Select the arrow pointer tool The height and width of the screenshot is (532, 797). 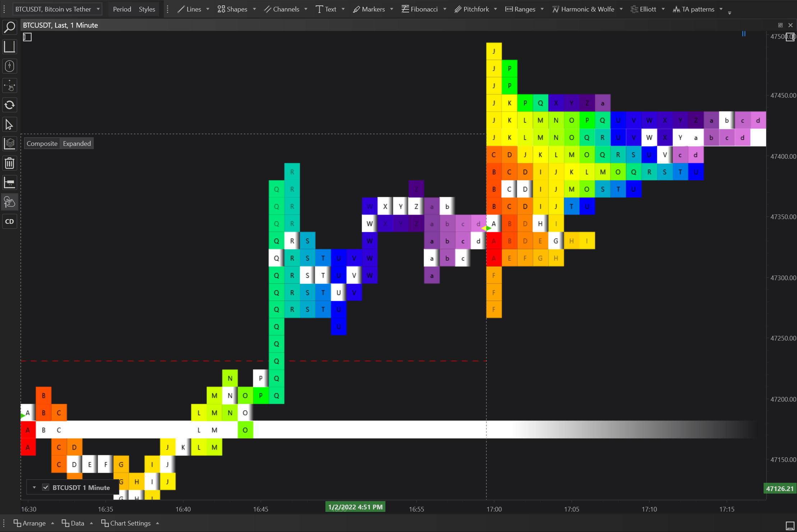coord(10,125)
